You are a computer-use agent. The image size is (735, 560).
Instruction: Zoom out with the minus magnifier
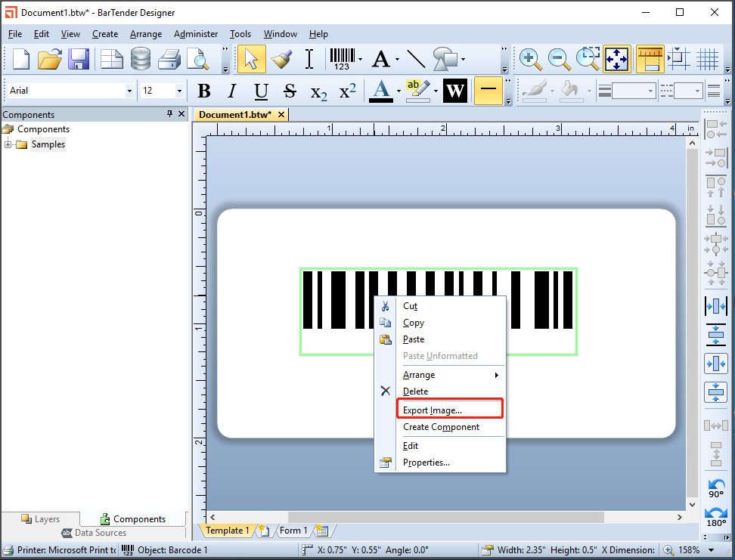point(560,59)
